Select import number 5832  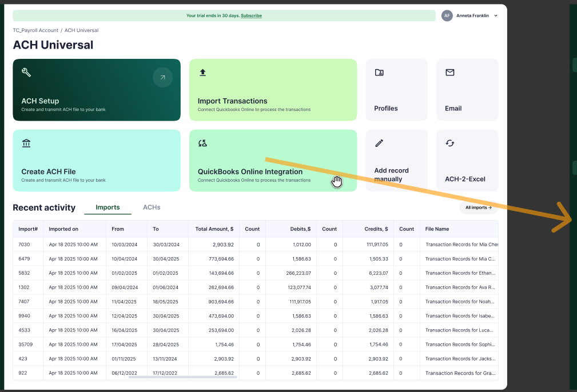point(24,273)
